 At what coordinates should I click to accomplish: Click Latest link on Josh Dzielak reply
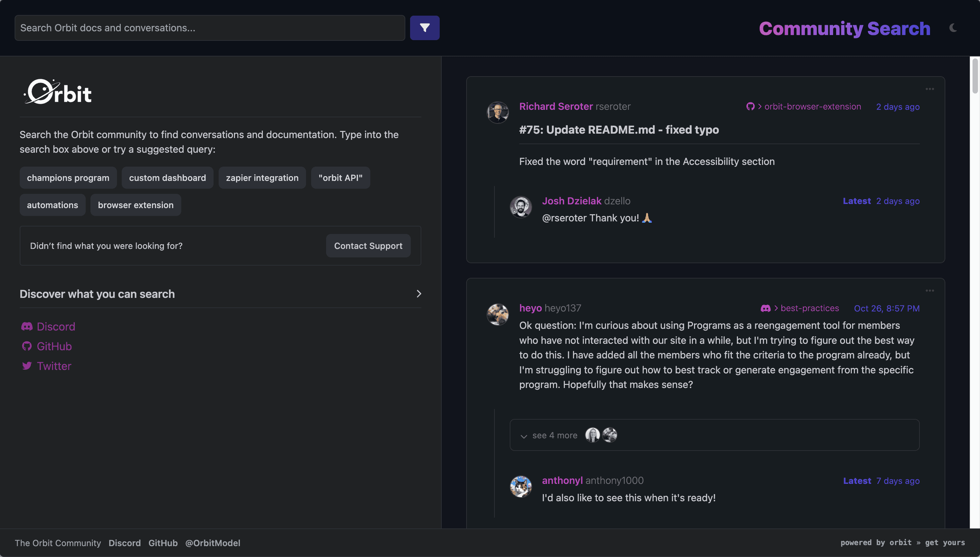(x=857, y=201)
